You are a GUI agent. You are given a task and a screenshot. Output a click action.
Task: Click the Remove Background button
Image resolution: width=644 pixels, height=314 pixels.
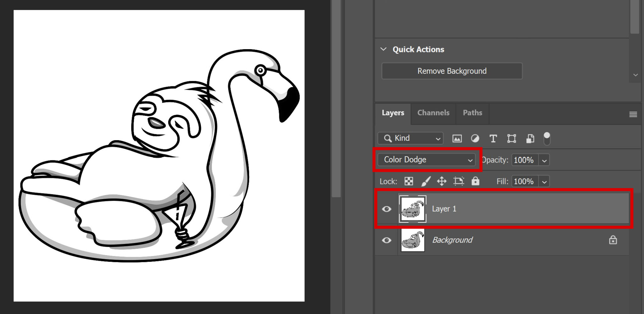pyautogui.click(x=452, y=71)
